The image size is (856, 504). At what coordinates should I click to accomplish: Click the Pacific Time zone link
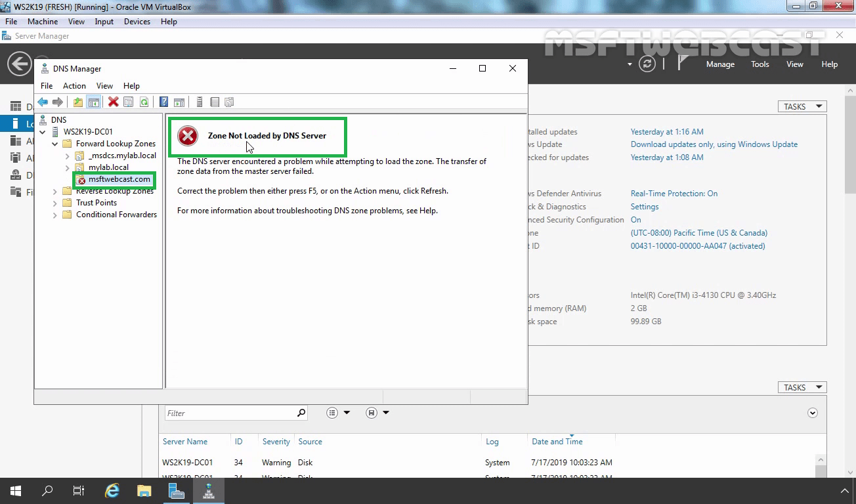(x=699, y=233)
